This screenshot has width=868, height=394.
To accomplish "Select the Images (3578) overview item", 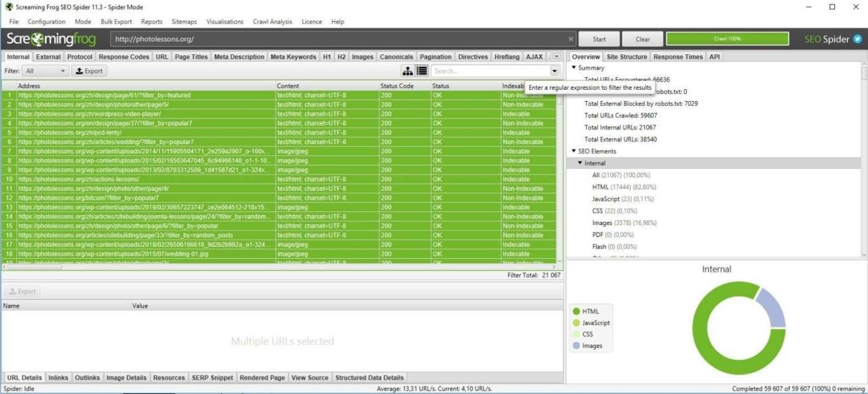I will [624, 223].
